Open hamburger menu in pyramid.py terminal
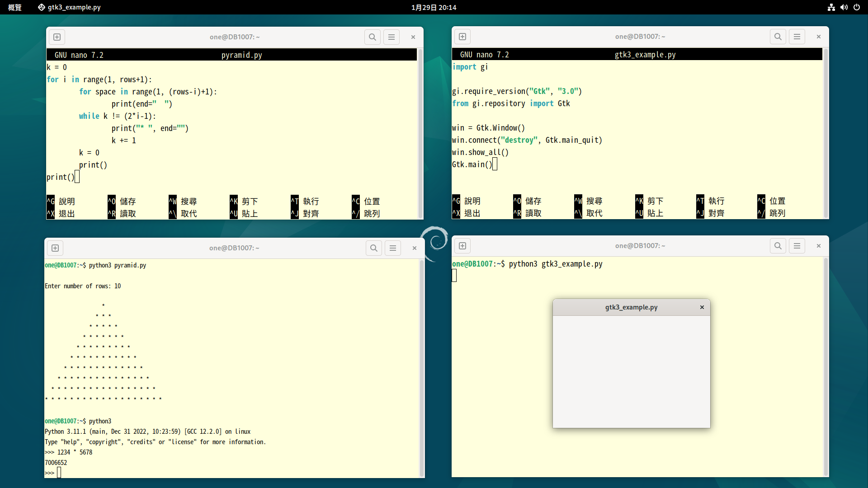 click(x=392, y=37)
